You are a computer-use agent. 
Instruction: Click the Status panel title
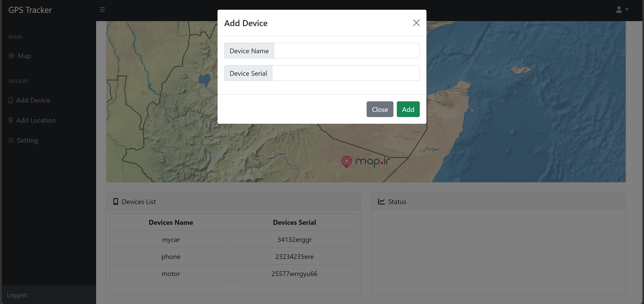coord(397,201)
